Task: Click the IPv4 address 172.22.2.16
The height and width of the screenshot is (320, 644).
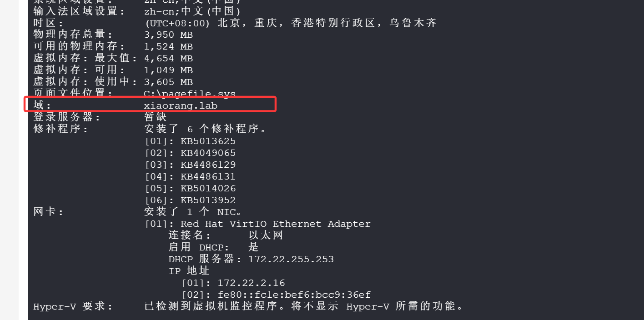Action: (251, 283)
